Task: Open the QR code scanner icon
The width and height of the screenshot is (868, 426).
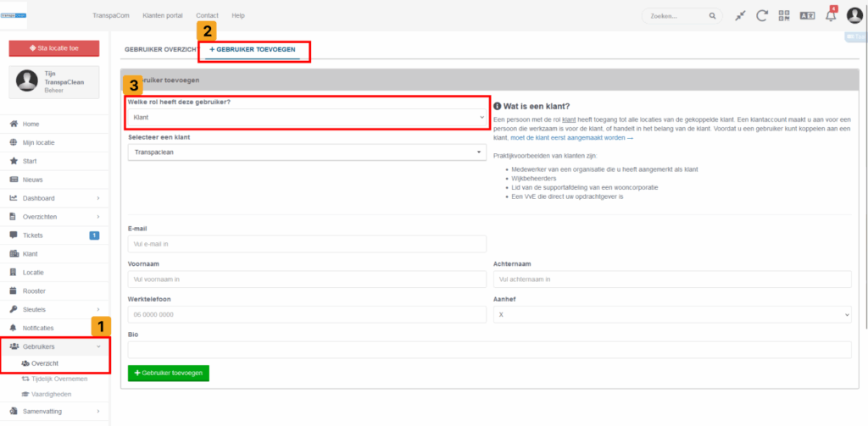Action: tap(784, 16)
